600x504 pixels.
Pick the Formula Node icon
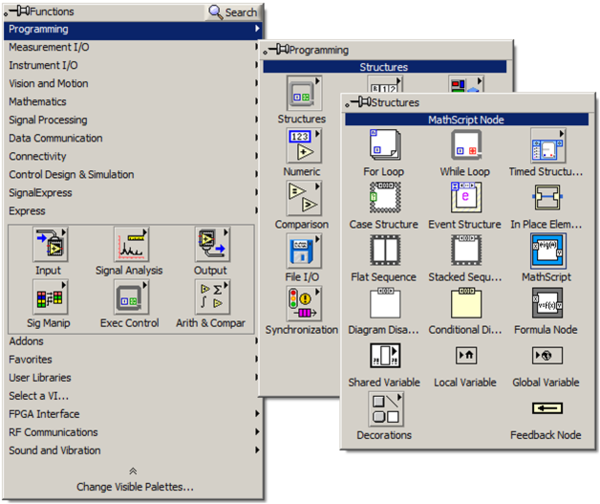(547, 303)
